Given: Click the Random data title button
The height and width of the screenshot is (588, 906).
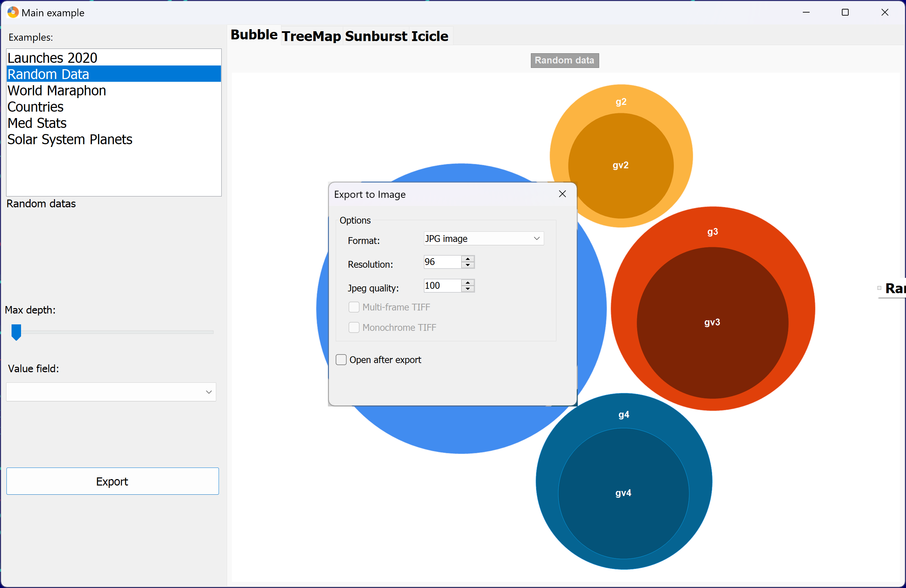Looking at the screenshot, I should click(x=564, y=60).
